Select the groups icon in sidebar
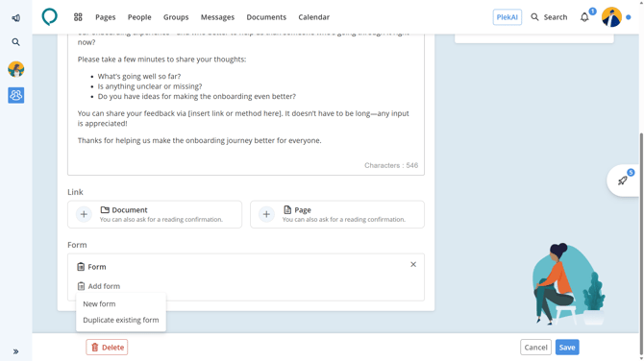 pyautogui.click(x=16, y=95)
